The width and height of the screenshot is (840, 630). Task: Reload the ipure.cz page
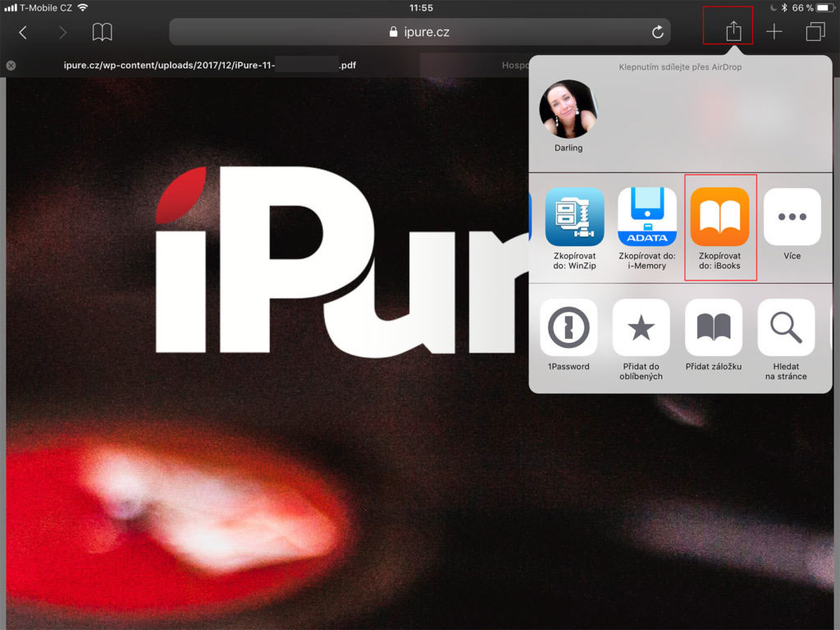(x=658, y=32)
